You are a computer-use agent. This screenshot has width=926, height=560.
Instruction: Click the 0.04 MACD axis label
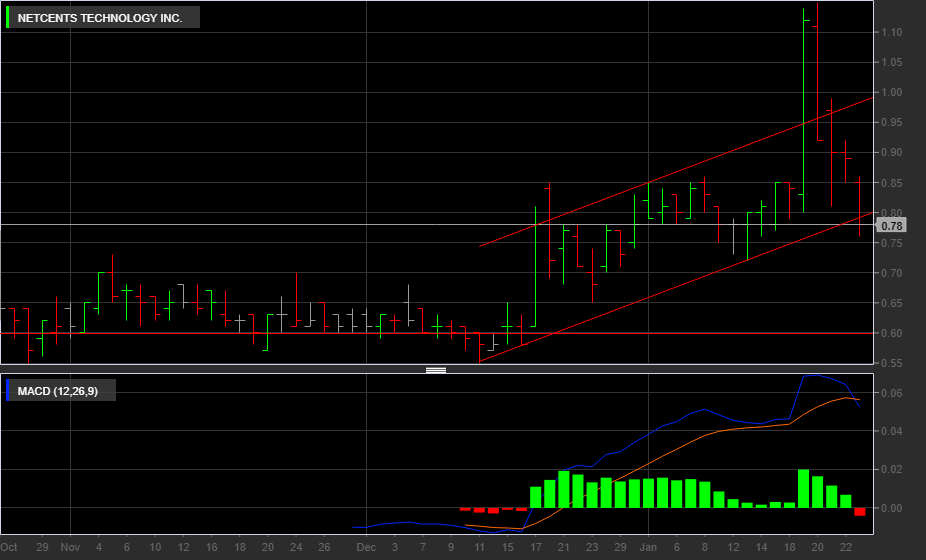892,431
